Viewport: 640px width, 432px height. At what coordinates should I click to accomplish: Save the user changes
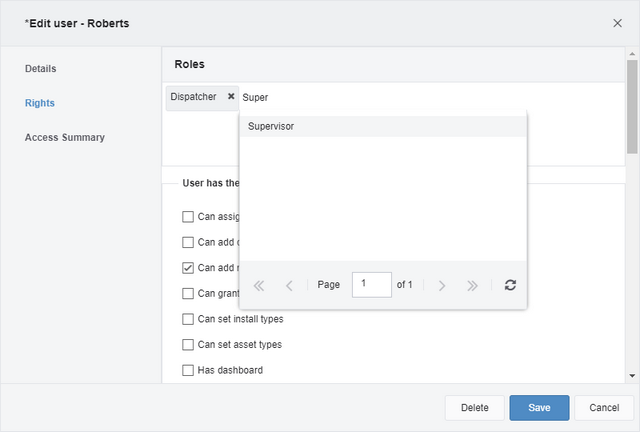(x=539, y=408)
